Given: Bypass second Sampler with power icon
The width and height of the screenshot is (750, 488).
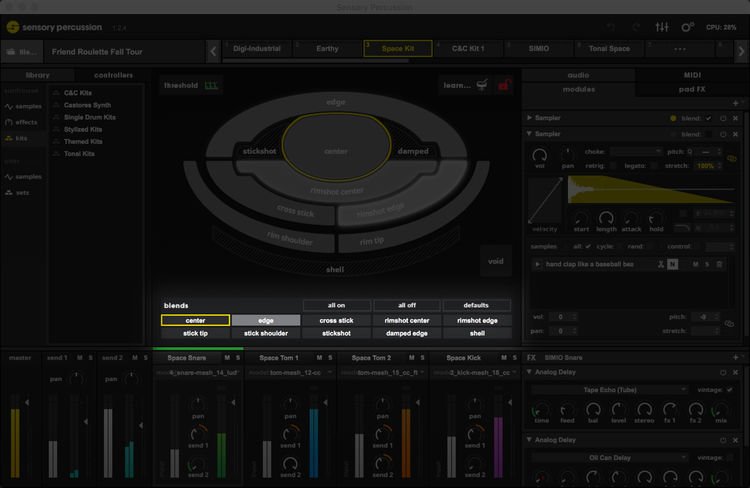Looking at the screenshot, I should 723,134.
